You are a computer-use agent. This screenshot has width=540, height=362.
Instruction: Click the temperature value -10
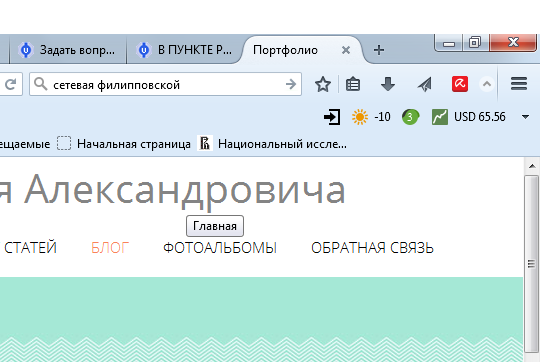(x=382, y=117)
